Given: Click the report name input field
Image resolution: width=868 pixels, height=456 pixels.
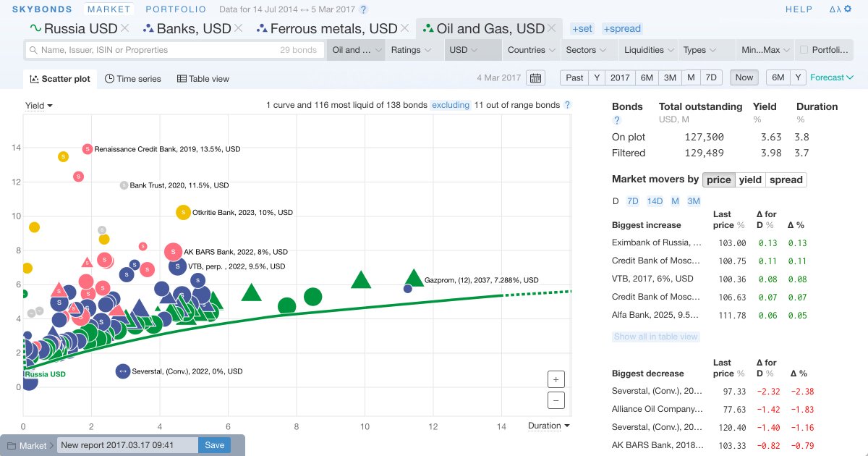Looking at the screenshot, I should point(127,445).
